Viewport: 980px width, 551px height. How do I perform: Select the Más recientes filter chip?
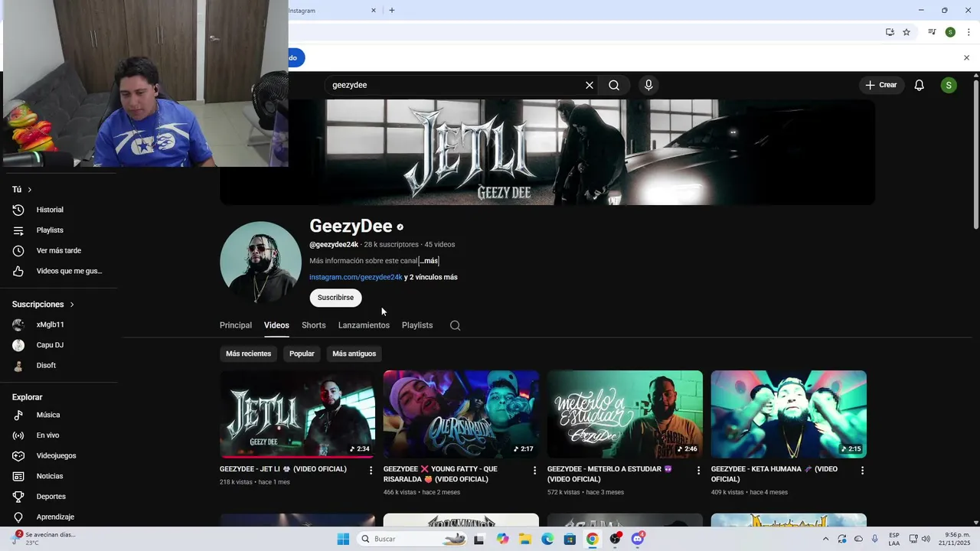point(248,354)
